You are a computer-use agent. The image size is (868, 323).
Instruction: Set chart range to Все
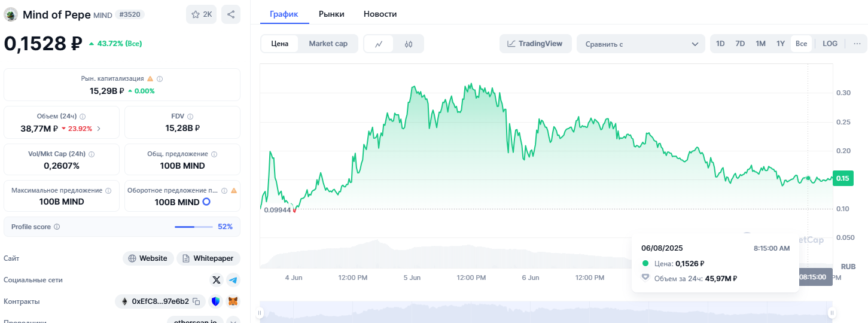point(802,44)
